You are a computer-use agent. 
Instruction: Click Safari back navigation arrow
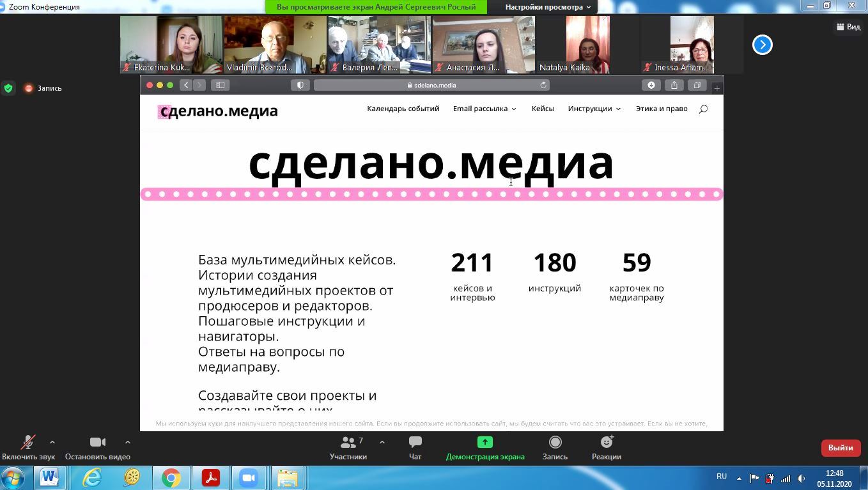185,85
